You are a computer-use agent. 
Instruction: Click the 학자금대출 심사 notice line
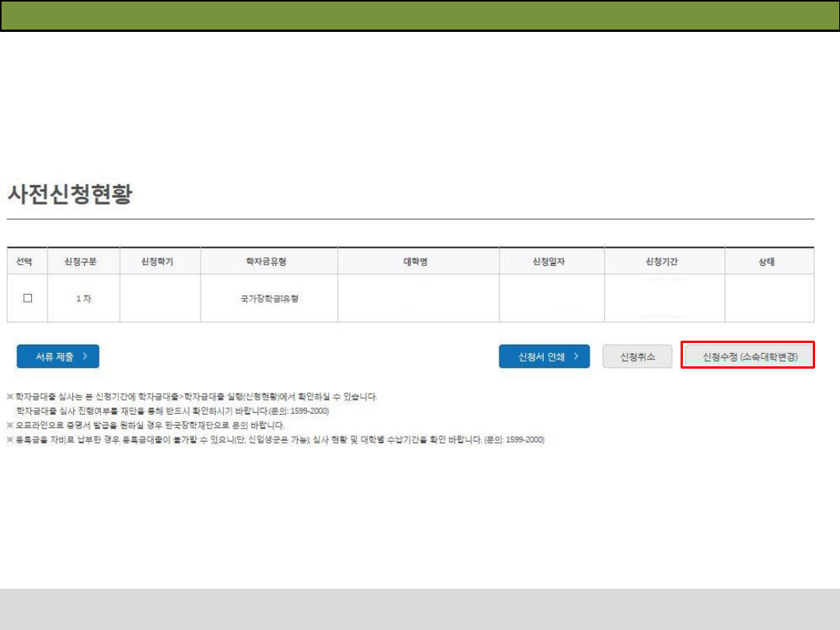194,397
